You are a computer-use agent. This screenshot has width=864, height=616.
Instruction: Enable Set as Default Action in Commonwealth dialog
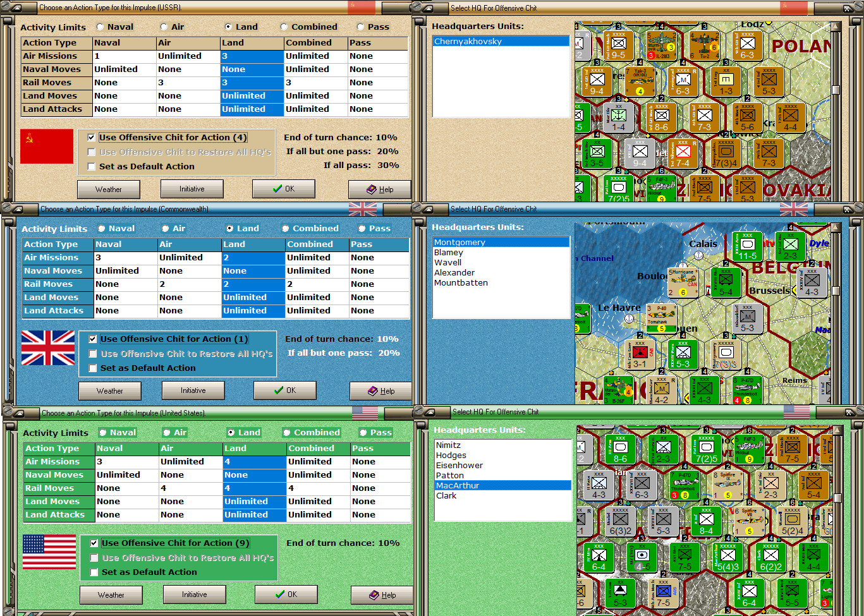(93, 368)
